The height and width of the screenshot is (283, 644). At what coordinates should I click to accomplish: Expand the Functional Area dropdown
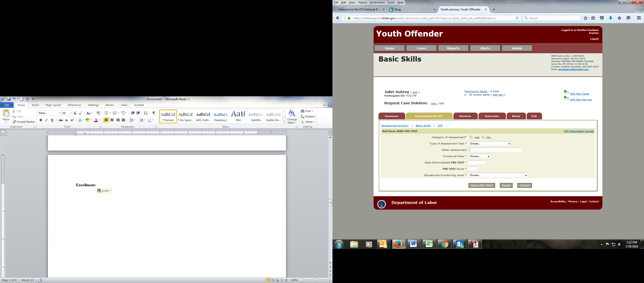[479, 156]
